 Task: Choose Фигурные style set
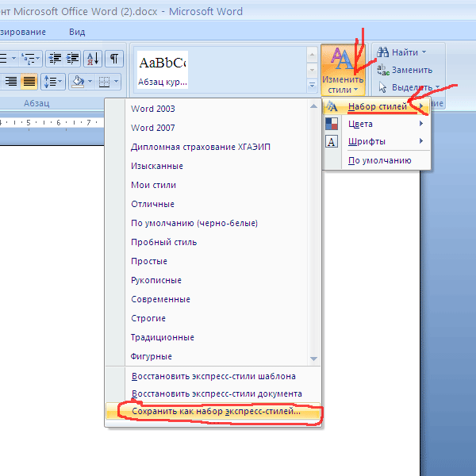click(152, 356)
